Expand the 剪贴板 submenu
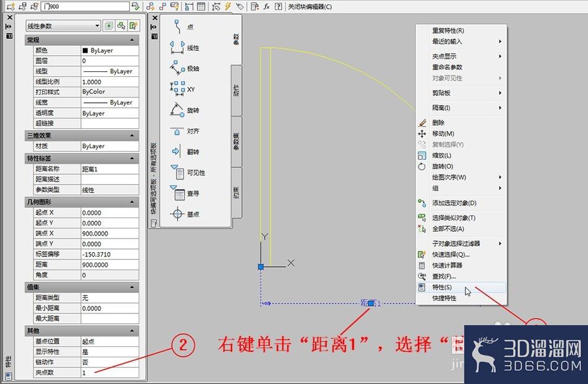 461,93
